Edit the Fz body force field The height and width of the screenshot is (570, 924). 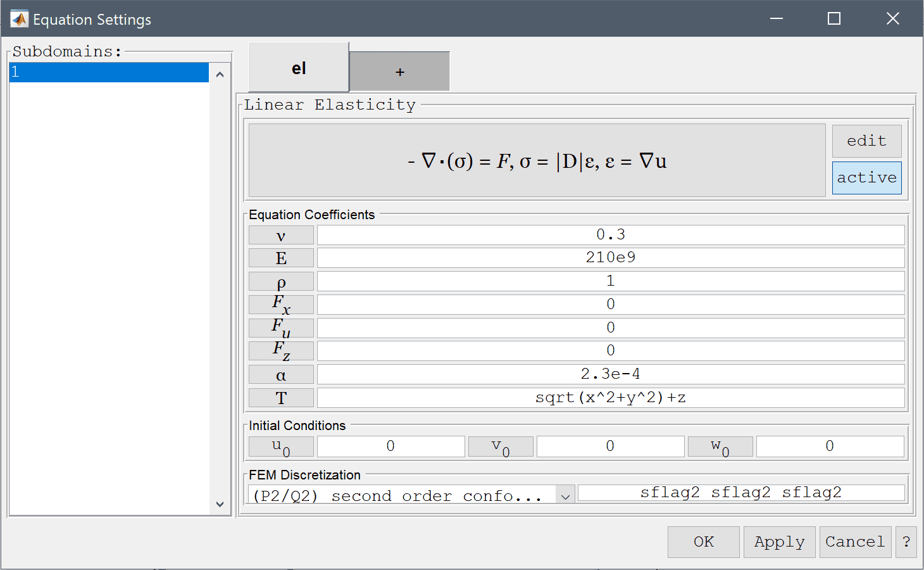pyautogui.click(x=611, y=351)
